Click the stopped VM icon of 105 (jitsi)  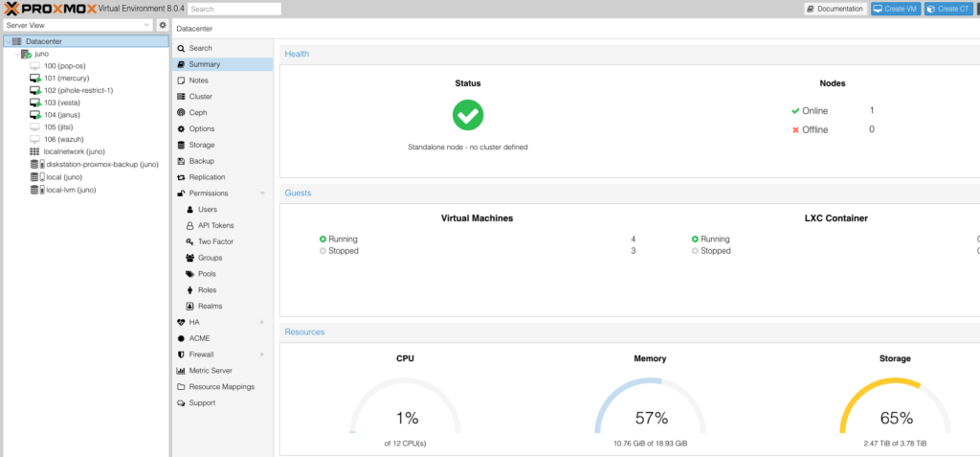tap(35, 127)
